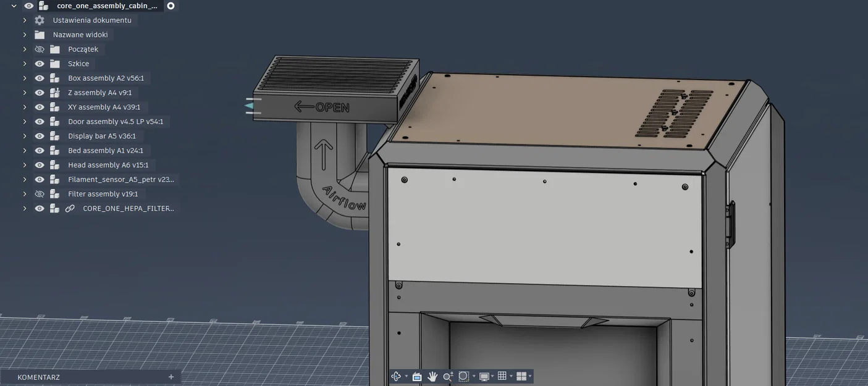The width and height of the screenshot is (868, 386).
Task: Expand Head assembly A6 node
Action: point(25,165)
